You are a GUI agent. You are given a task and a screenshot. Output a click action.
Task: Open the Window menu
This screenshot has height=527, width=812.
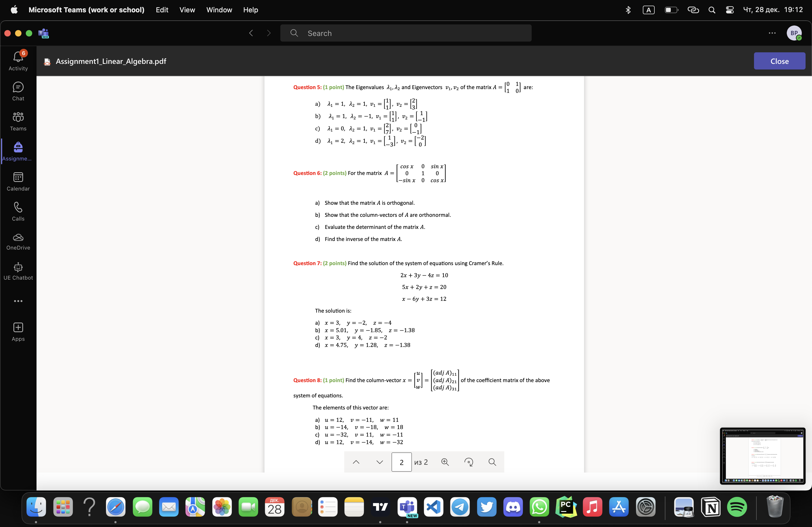[219, 10]
